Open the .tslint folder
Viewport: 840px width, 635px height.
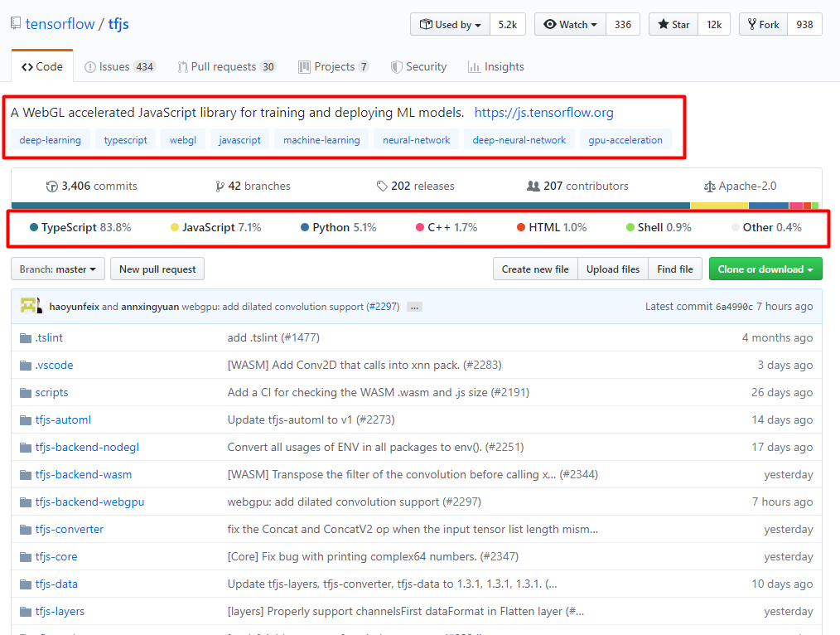[49, 337]
